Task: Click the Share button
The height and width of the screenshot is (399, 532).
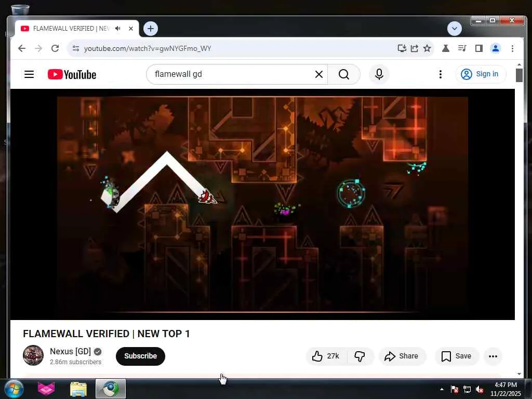Action: (x=402, y=356)
